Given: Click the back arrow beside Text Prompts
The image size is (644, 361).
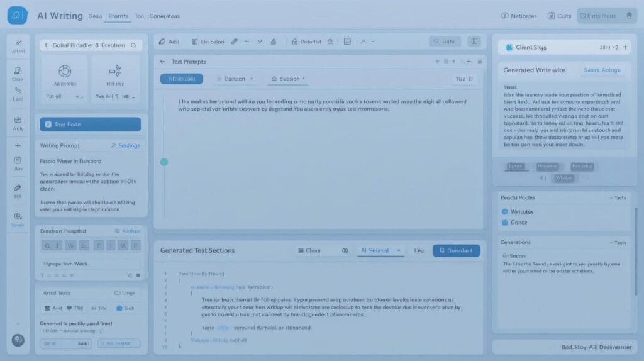Looking at the screenshot, I should click(x=162, y=62).
